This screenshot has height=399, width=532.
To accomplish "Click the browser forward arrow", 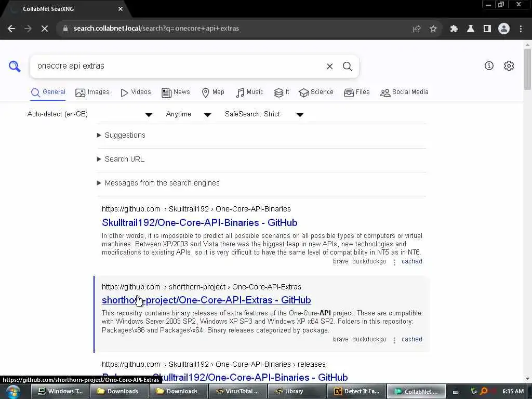I will (28, 29).
